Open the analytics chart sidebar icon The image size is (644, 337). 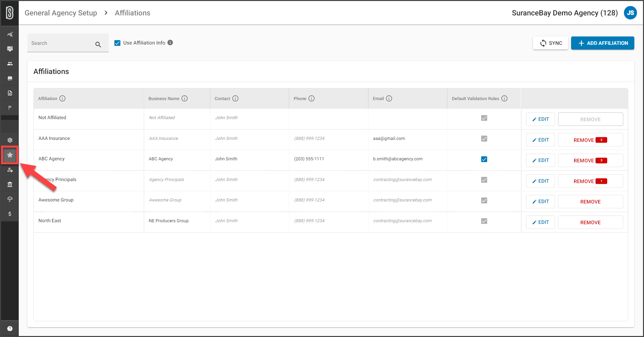(x=10, y=34)
